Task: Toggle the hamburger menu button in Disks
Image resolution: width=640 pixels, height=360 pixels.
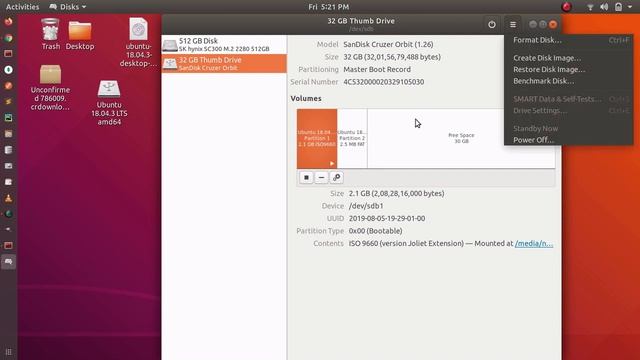Action: [513, 24]
